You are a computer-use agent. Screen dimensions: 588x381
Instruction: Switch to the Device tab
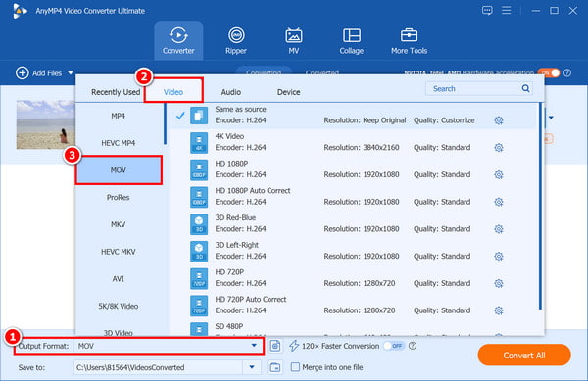pos(288,92)
